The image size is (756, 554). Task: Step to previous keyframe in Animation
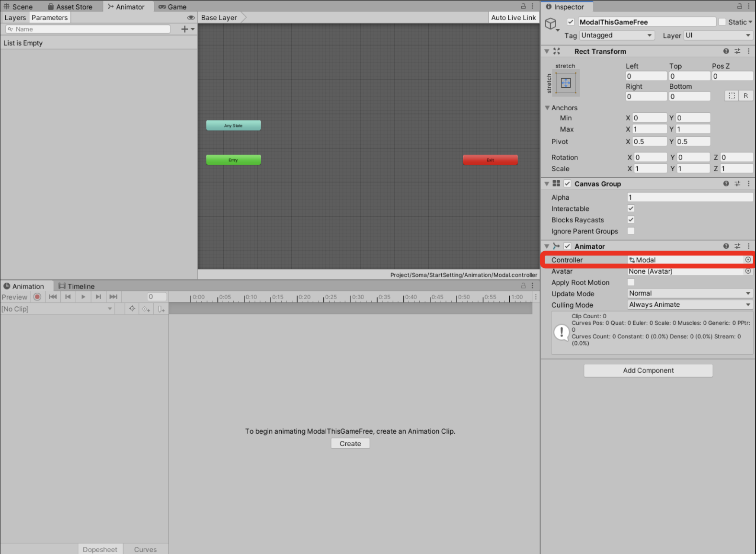click(68, 297)
